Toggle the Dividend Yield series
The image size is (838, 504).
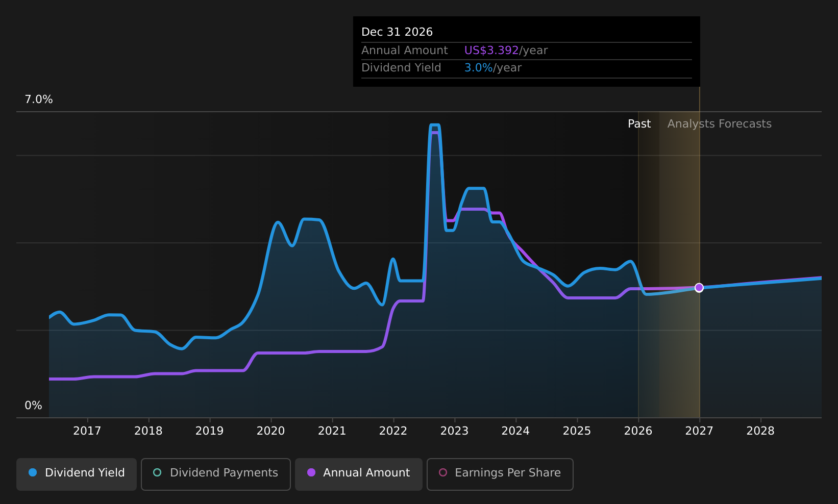(x=77, y=474)
